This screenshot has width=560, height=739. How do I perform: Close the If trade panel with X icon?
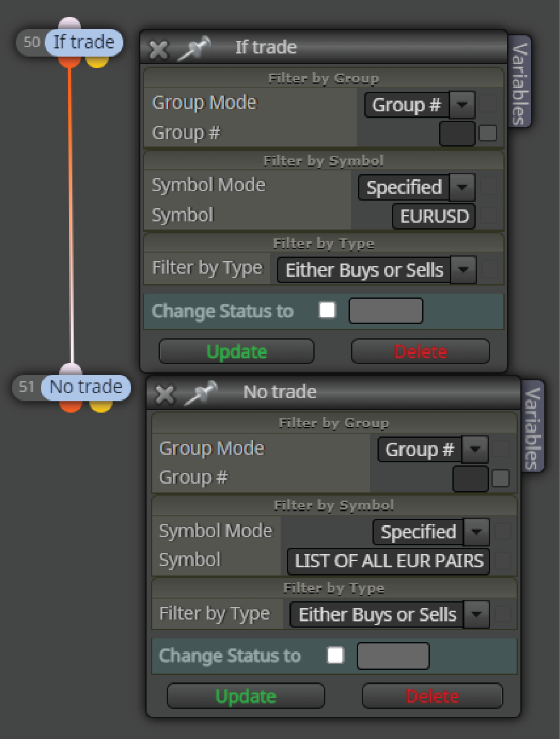tap(159, 49)
